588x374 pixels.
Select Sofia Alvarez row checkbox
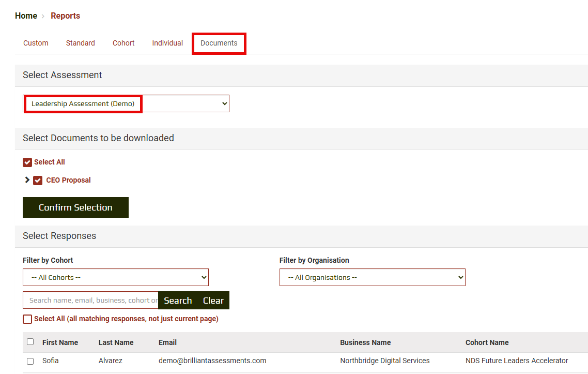pyautogui.click(x=30, y=361)
